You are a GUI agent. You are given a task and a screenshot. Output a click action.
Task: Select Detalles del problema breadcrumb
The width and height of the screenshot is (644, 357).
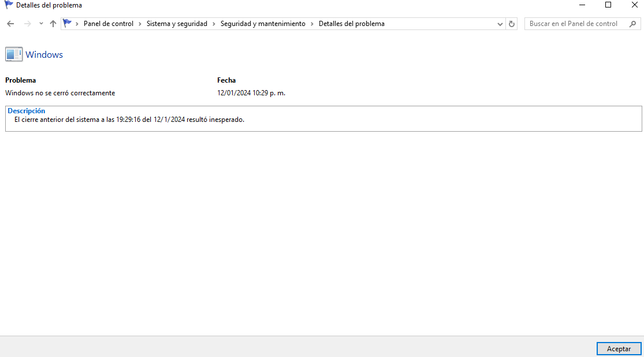click(x=352, y=24)
